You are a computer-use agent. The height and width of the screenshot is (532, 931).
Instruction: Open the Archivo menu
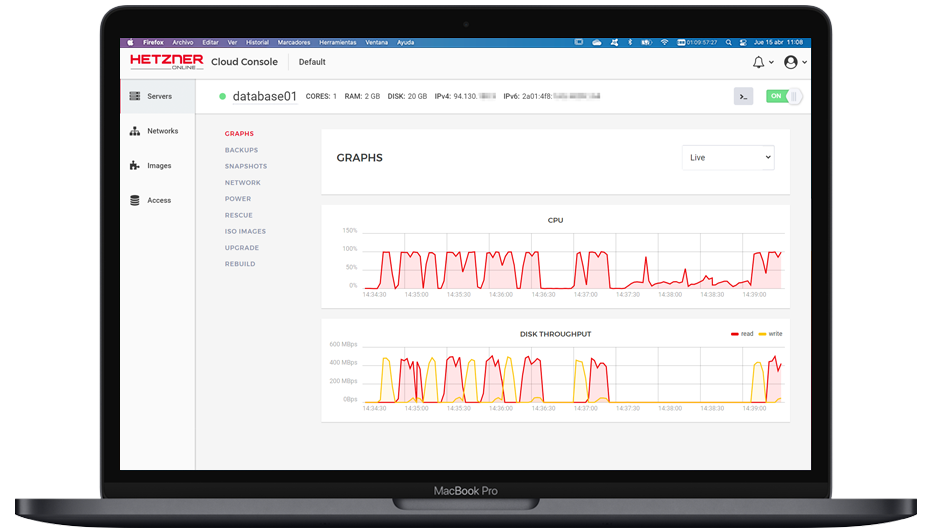(183, 42)
